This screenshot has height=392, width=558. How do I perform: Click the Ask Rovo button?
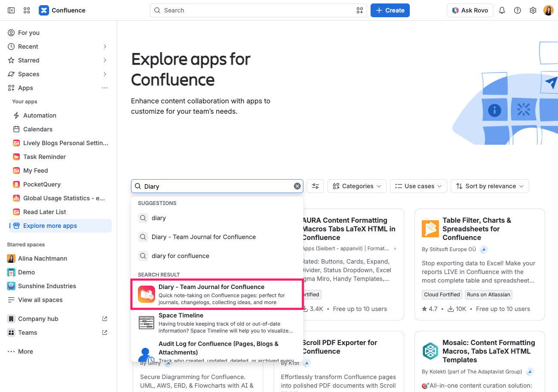(469, 10)
